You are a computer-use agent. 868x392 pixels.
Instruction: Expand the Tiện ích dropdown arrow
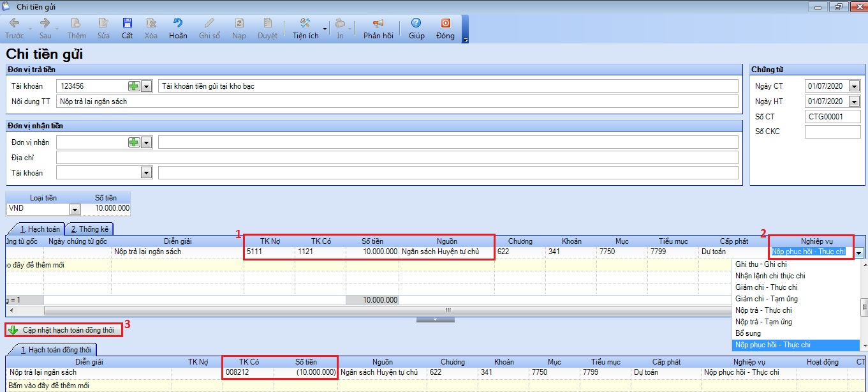click(x=324, y=29)
